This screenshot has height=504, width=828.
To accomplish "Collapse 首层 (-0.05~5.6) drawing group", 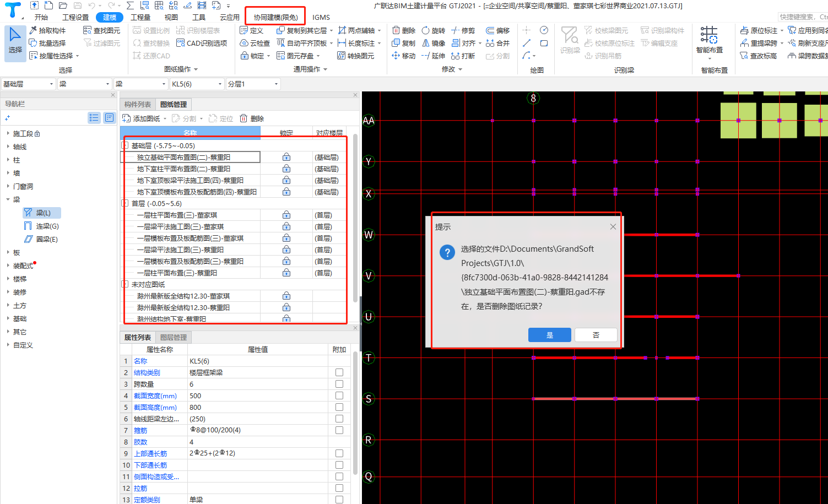I will click(x=125, y=203).
